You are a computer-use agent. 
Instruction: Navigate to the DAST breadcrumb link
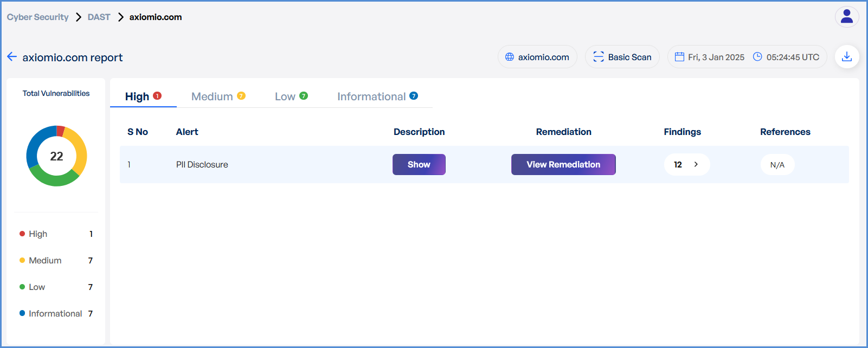tap(99, 17)
